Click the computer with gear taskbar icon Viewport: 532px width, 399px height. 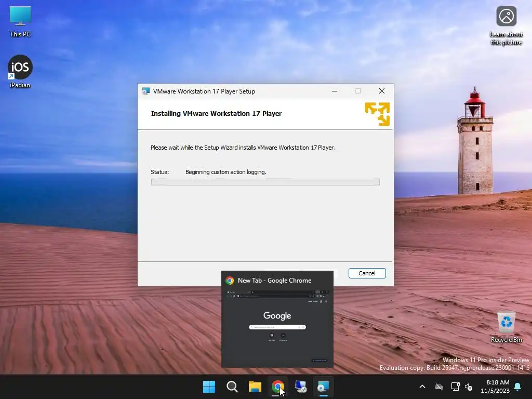301,387
